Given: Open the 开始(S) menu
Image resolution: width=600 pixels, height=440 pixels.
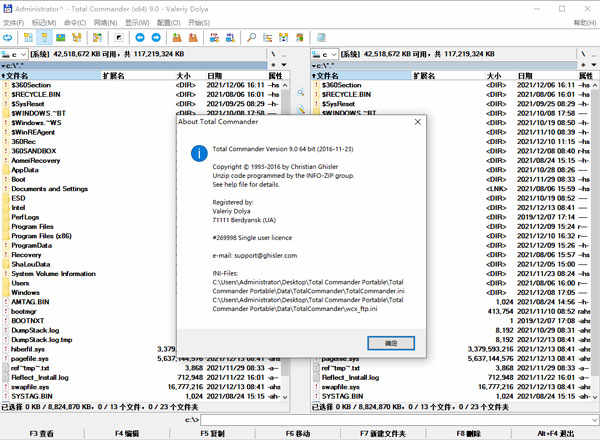Looking at the screenshot, I should point(199,23).
